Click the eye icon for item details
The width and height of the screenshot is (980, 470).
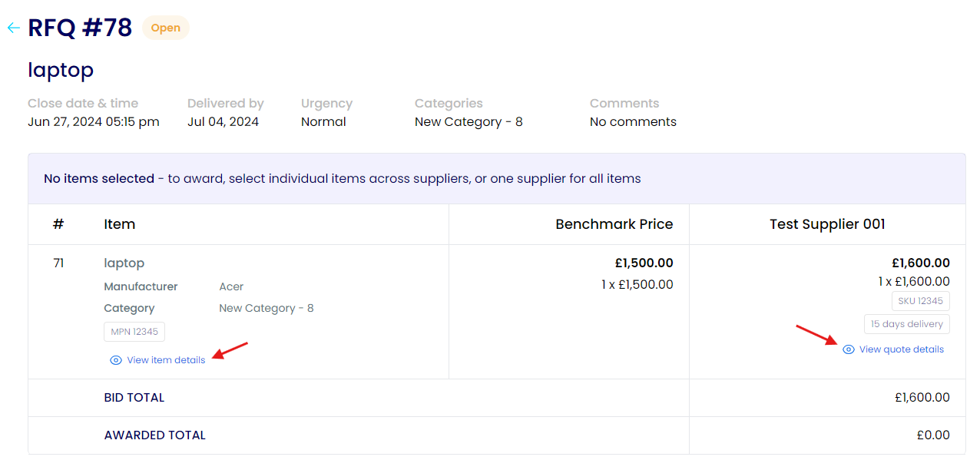tap(116, 360)
